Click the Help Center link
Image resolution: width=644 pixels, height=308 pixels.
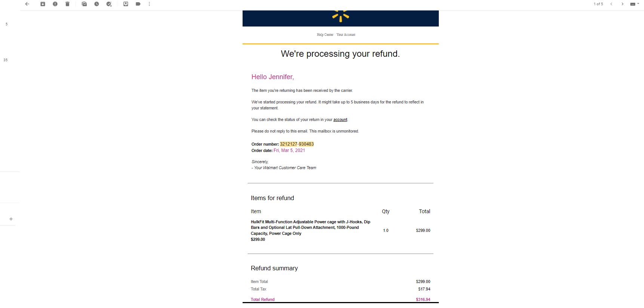[x=325, y=35]
